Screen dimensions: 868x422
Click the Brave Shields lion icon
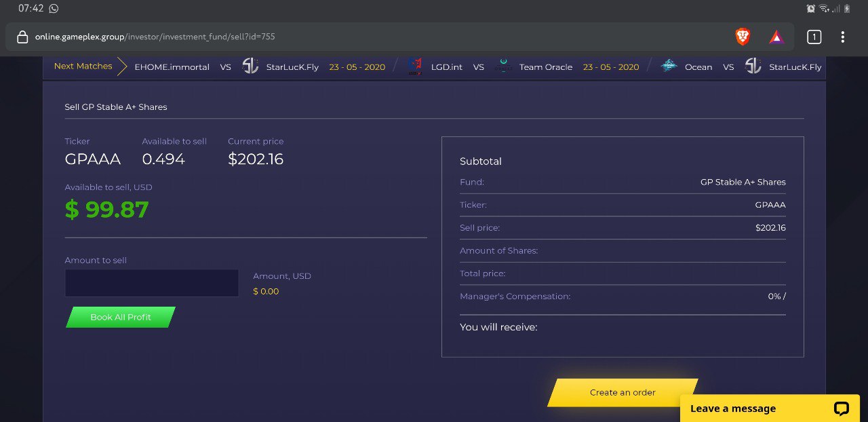click(743, 37)
